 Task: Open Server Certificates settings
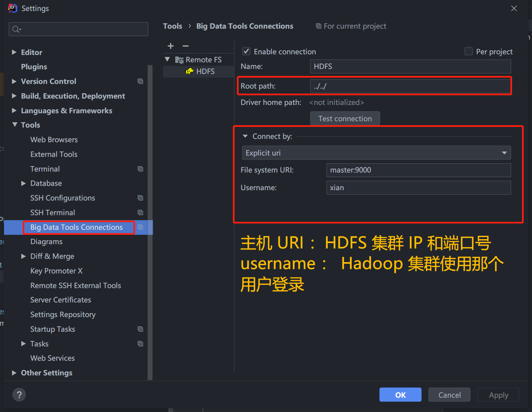point(61,300)
